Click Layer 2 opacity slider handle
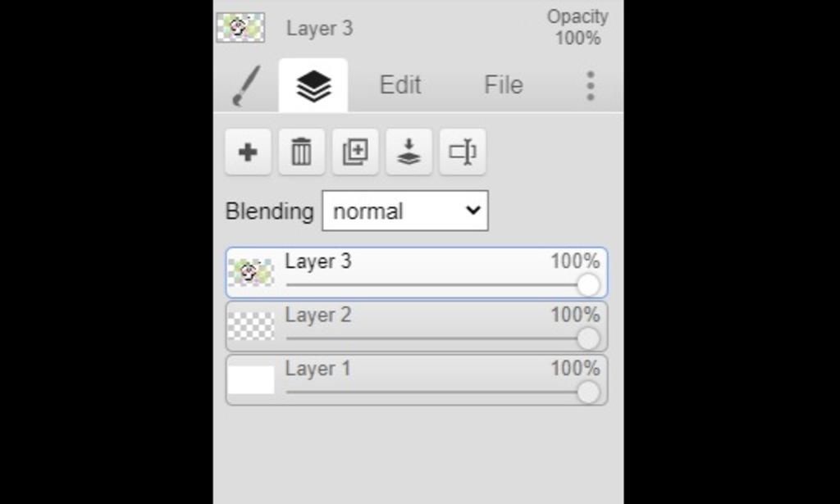The image size is (840, 504). click(588, 338)
